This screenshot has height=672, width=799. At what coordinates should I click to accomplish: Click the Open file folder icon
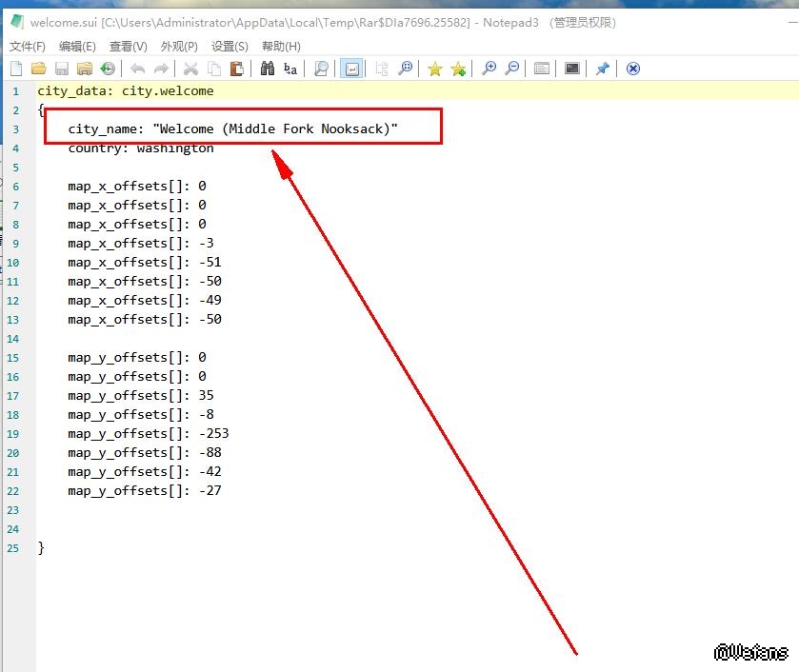click(39, 69)
